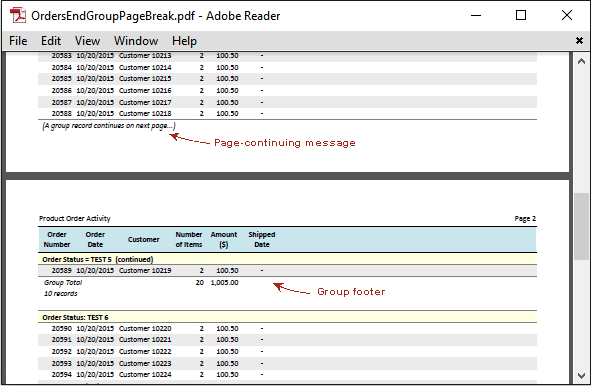
Task: Click the group total amount 1,005.00
Action: point(224,283)
